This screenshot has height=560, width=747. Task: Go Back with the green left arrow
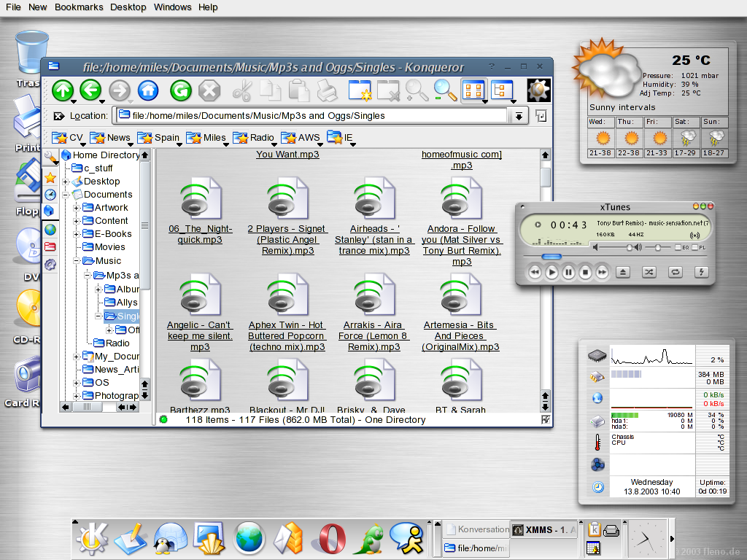tap(90, 90)
